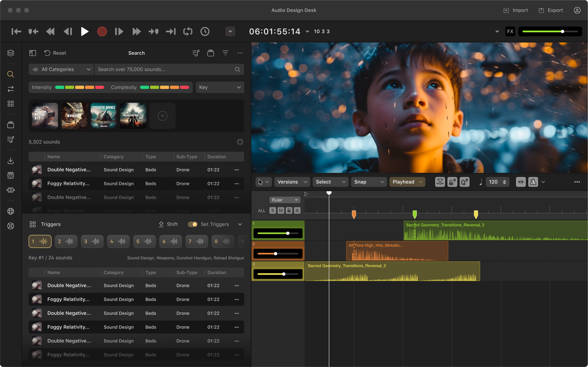The image size is (588, 367).
Task: Open the Playhead menu
Action: [407, 182]
